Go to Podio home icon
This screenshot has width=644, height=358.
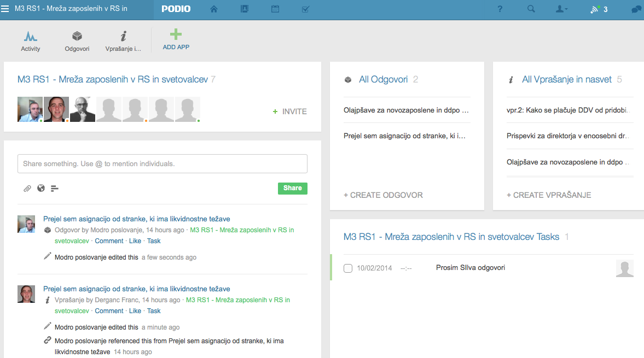click(x=214, y=9)
